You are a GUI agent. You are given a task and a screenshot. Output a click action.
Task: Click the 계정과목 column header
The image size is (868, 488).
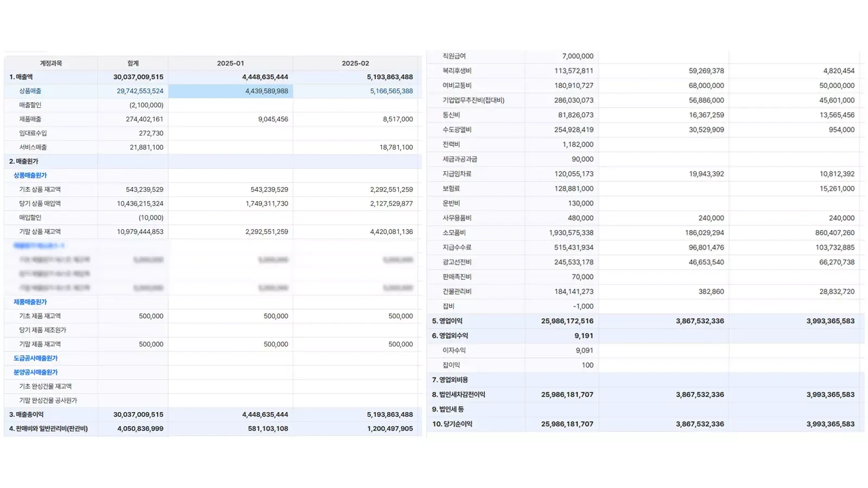pyautogui.click(x=51, y=63)
